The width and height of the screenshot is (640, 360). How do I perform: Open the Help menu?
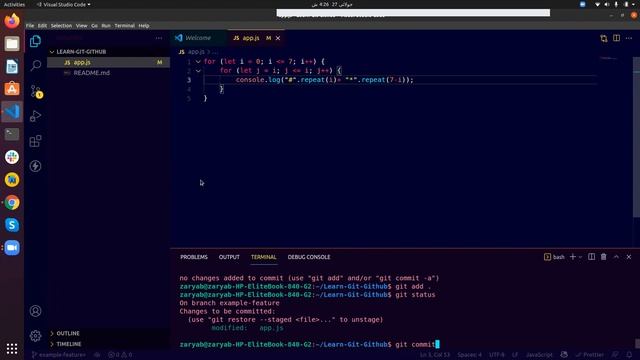[x=144, y=25]
